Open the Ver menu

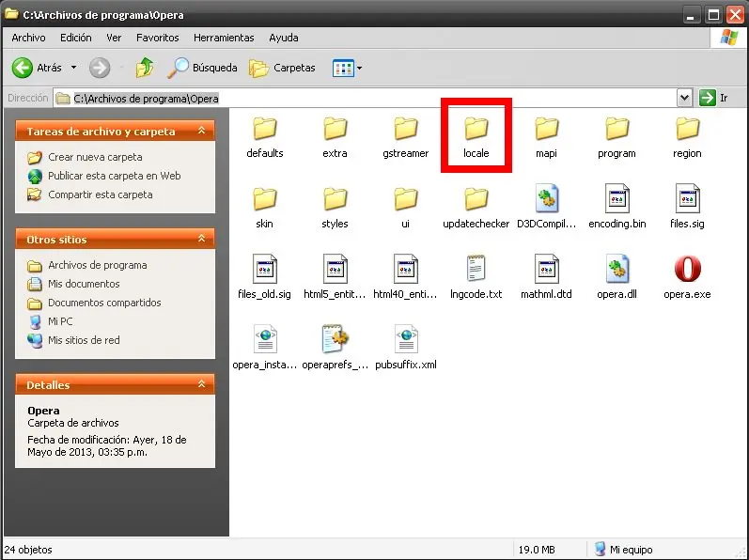114,38
